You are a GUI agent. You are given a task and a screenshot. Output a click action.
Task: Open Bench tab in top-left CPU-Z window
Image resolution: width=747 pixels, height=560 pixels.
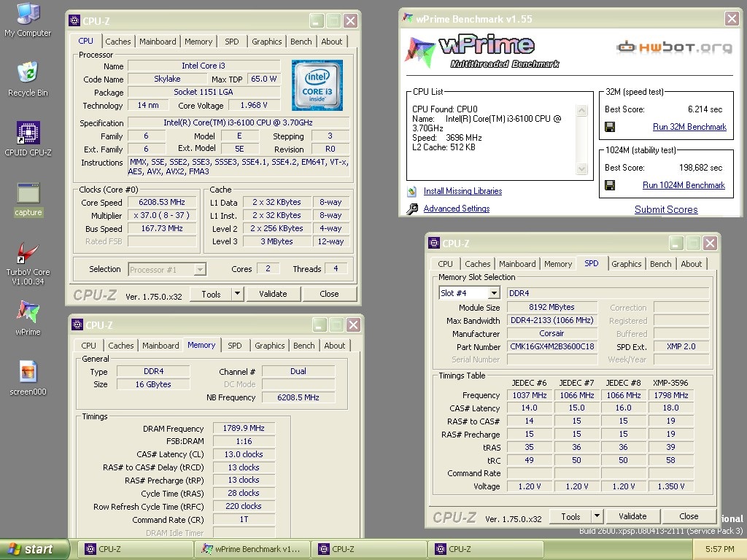pyautogui.click(x=301, y=42)
